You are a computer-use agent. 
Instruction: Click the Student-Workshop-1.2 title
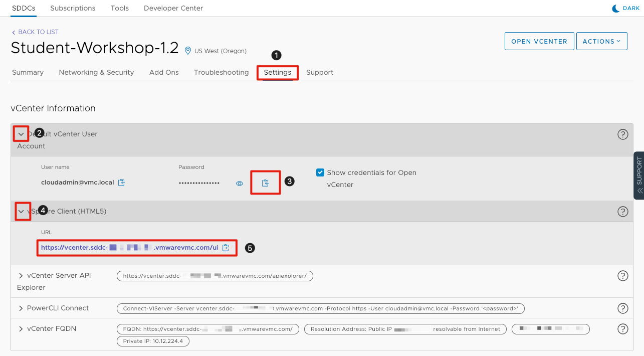(x=95, y=48)
